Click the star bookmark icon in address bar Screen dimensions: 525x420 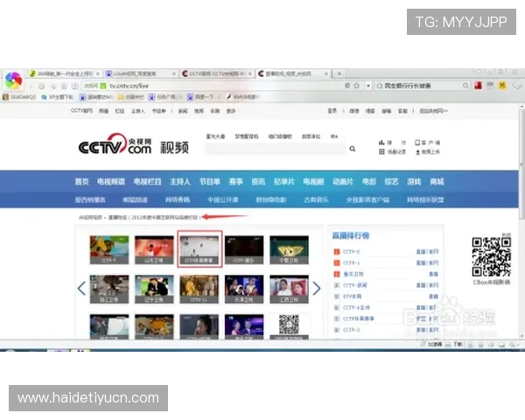357,86
